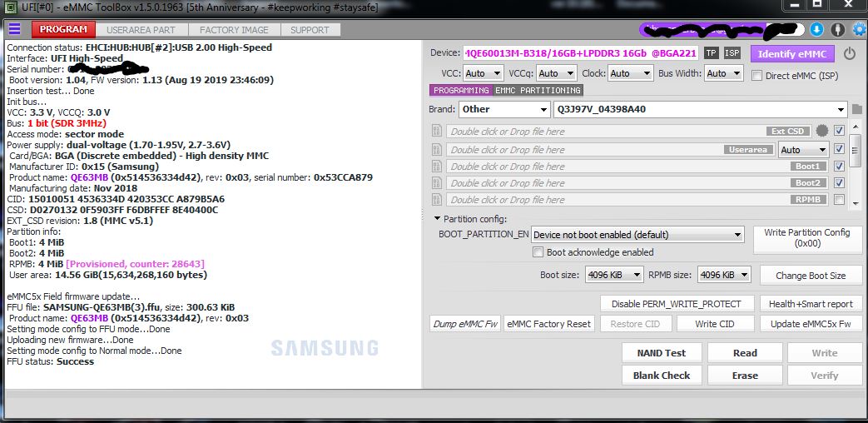Click the USB plug connection icon
Viewport: 868px width, 423px height.
tap(837, 29)
